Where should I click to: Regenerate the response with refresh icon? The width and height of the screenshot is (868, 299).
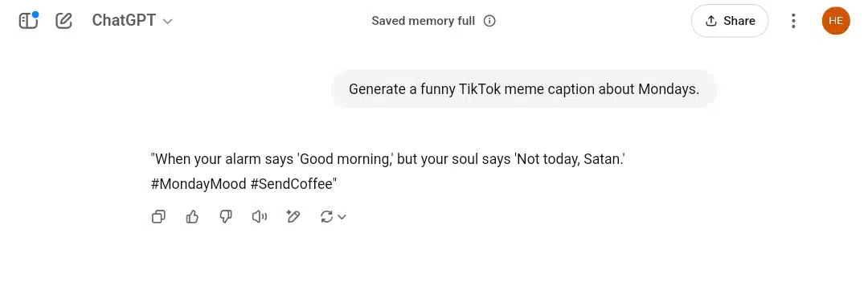(x=326, y=216)
